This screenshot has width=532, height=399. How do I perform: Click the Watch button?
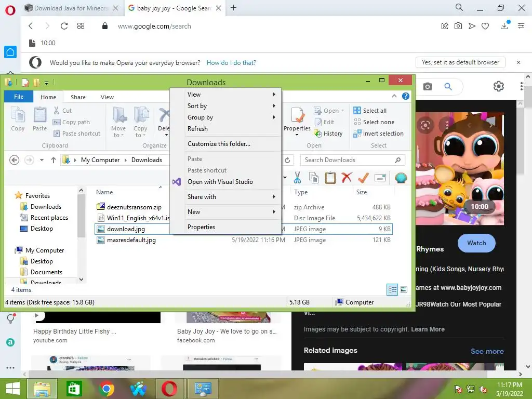point(476,243)
